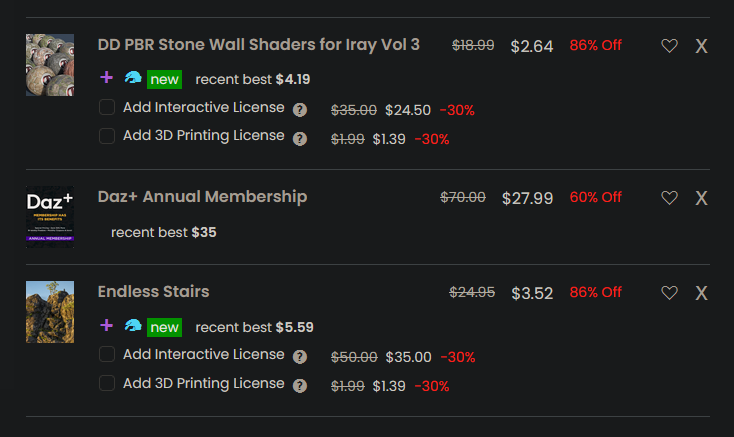Viewport: 734px width, 437px height.
Task: Add DD PBR Stone Wall Shaders to wishlist
Action: coord(669,46)
